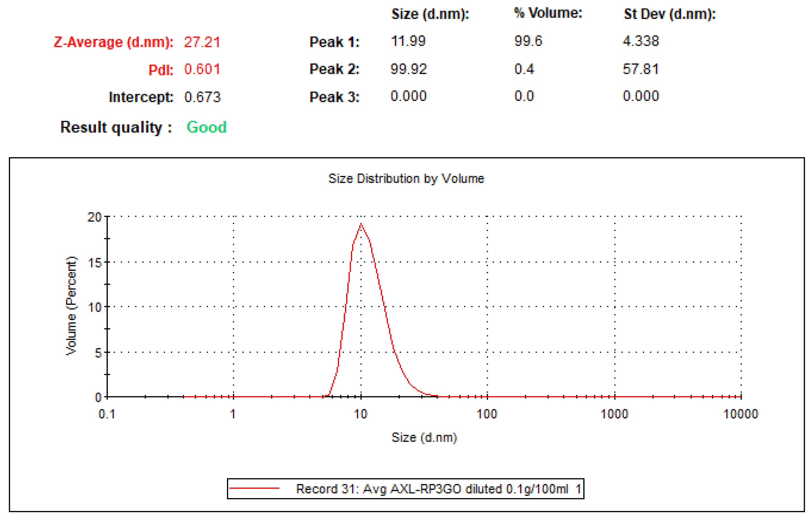Viewport: 812px width, 517px height.
Task: Click the 20 tick label on y-axis
Action: 94,217
